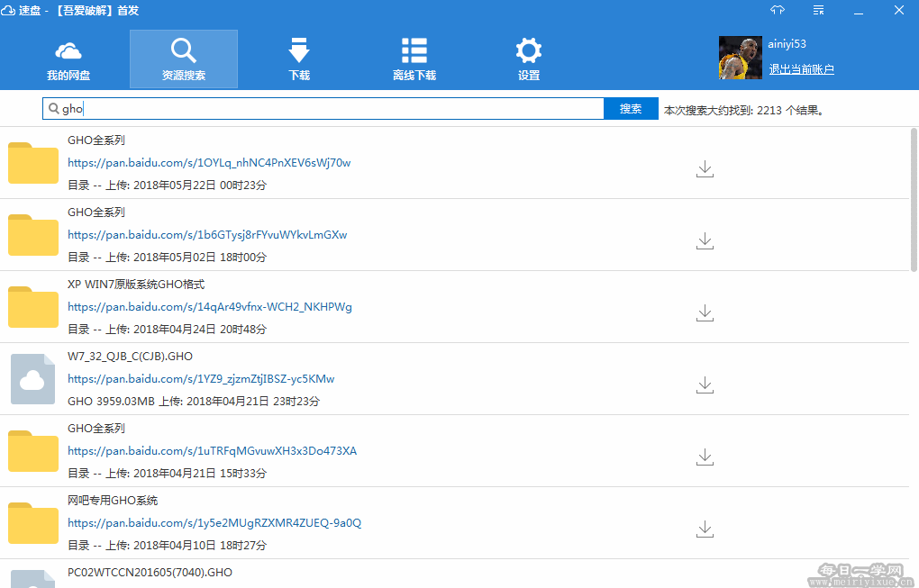Viewport: 919px width, 588px height.
Task: Open link https://pan.baidu.com/s/1b6GTysj8rFYvuWYkvLmGXw
Action: click(207, 235)
